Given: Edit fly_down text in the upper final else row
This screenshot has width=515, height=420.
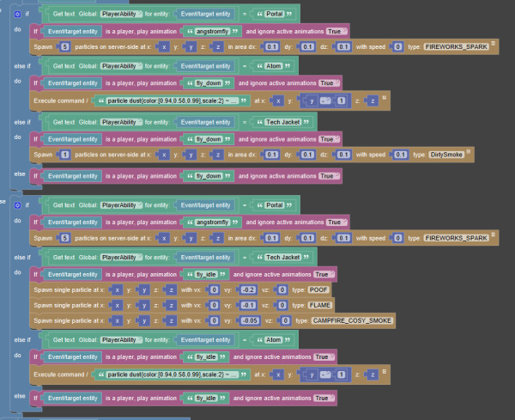Looking at the screenshot, I should click(x=209, y=176).
